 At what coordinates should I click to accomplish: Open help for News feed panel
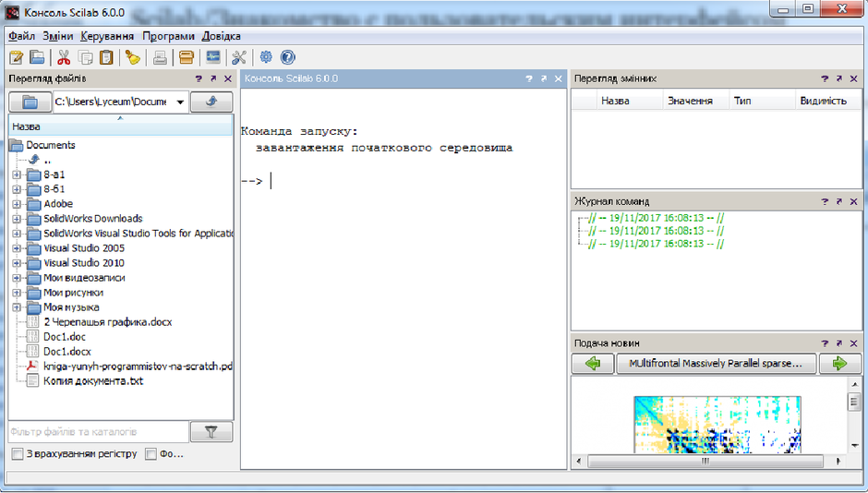point(825,343)
